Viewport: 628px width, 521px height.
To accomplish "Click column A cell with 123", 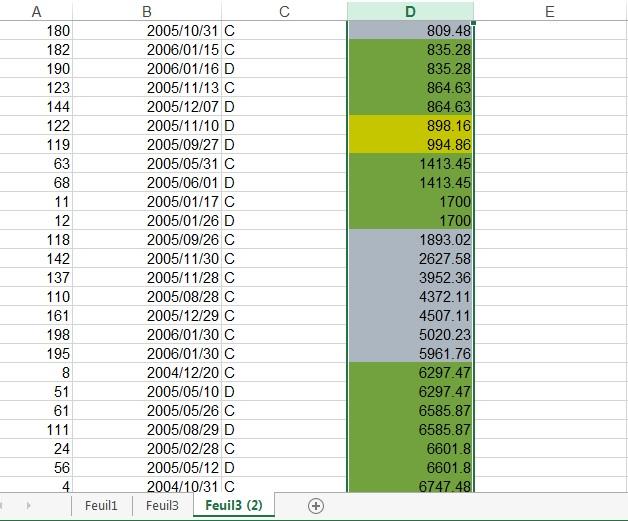I will point(36,88).
